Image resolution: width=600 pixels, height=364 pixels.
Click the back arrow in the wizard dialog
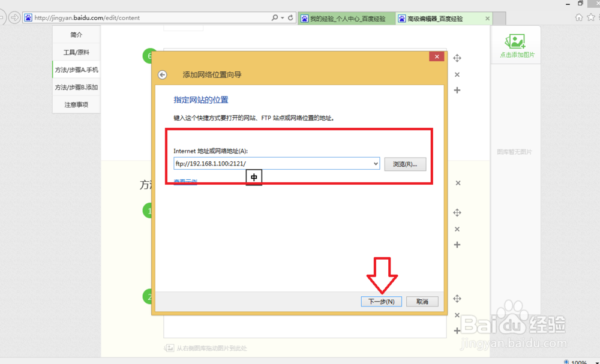[x=162, y=74]
